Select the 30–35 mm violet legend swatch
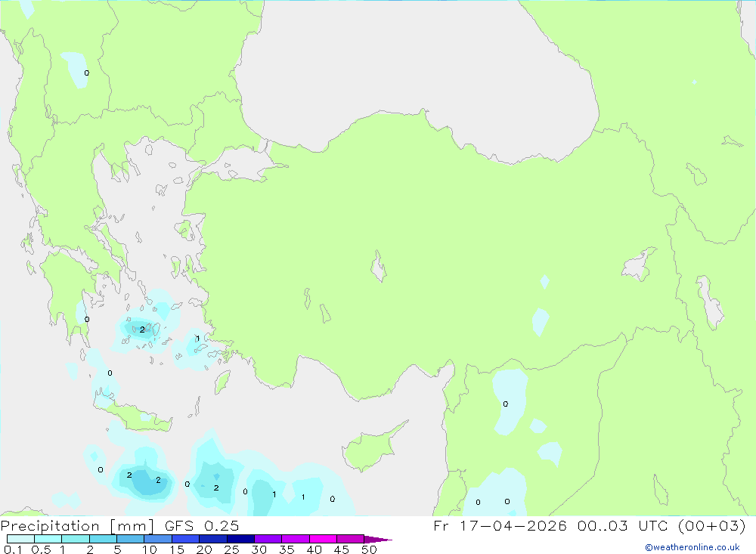Image resolution: width=756 pixels, height=554 pixels. (x=268, y=539)
